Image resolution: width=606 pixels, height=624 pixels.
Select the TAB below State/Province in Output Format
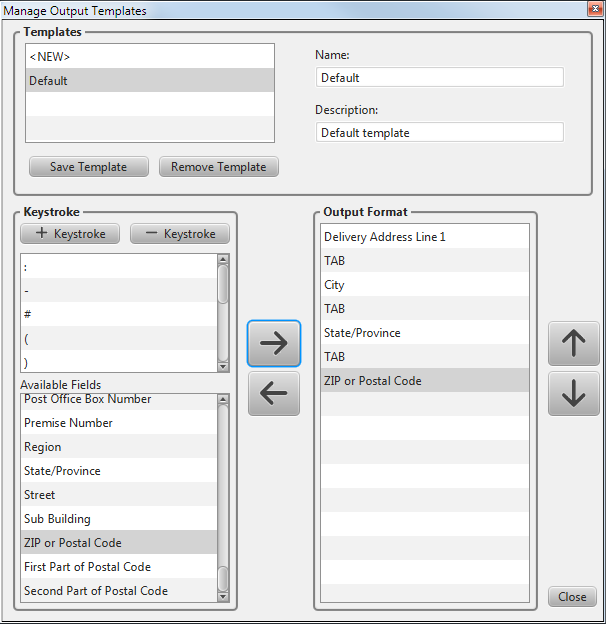tap(425, 356)
